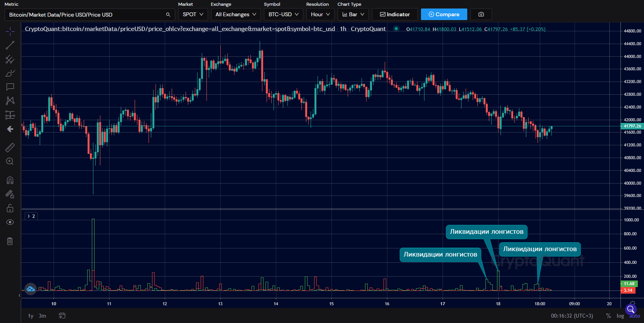
Task: Click the red 3.14 value label
Action: 628,290
